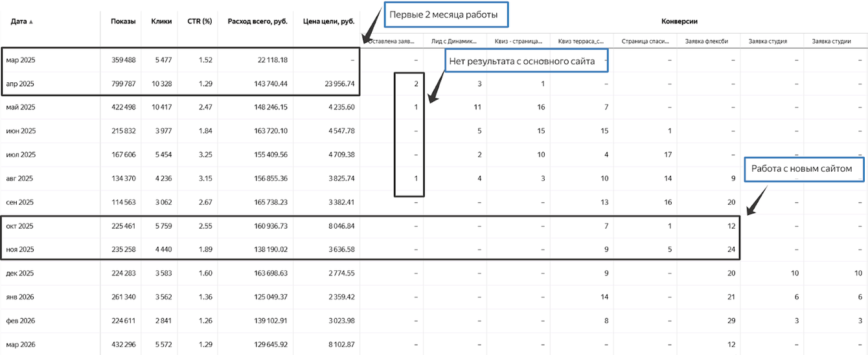Select the апр 2025 row date

(x=19, y=84)
